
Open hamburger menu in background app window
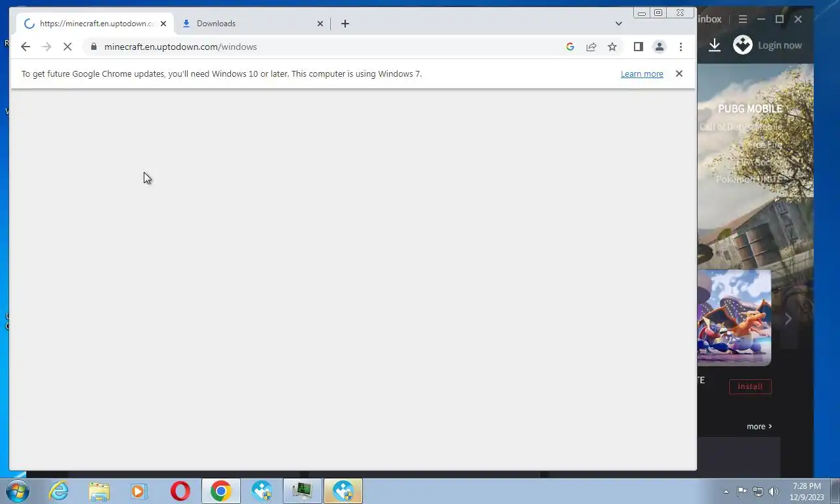pos(743,19)
